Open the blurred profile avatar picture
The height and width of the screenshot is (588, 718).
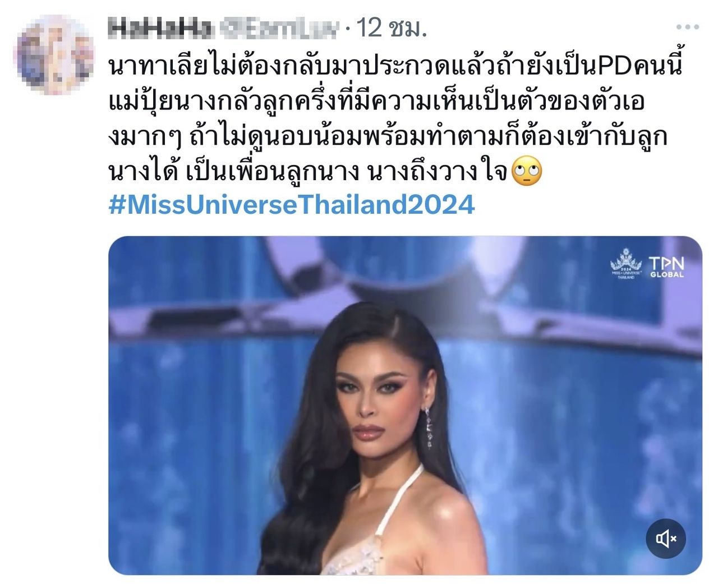[x=53, y=54]
